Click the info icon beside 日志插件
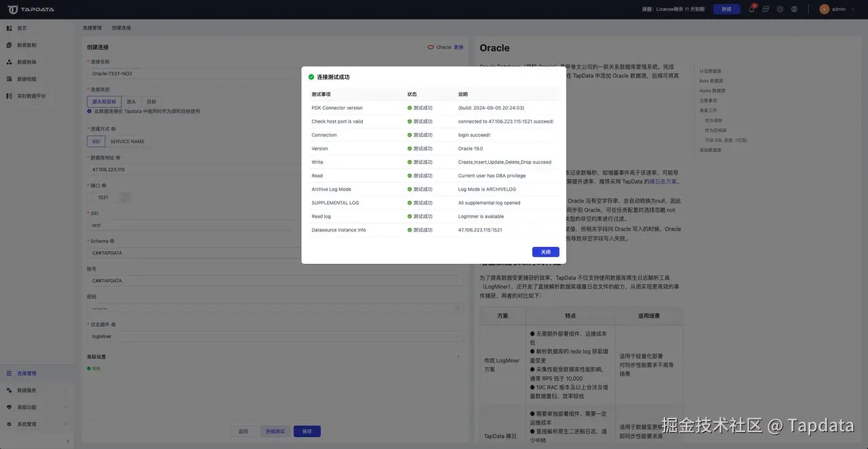Screen dimensions: 868x449 [x=113, y=325]
